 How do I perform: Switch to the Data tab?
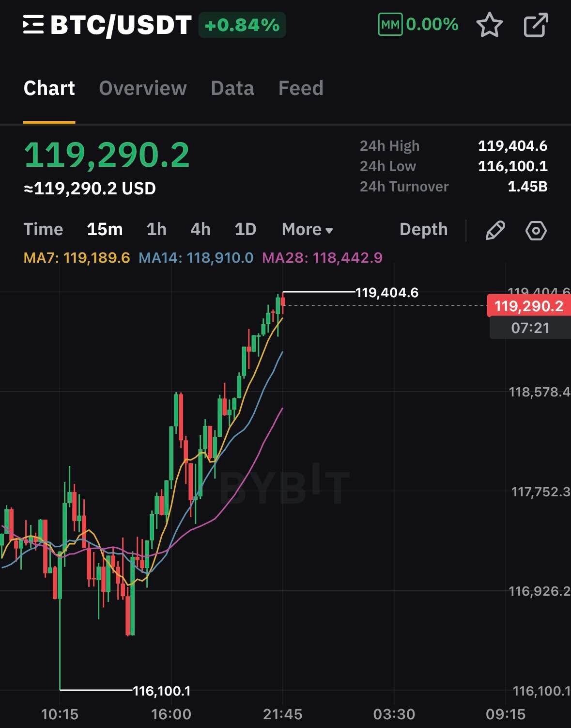coord(232,88)
